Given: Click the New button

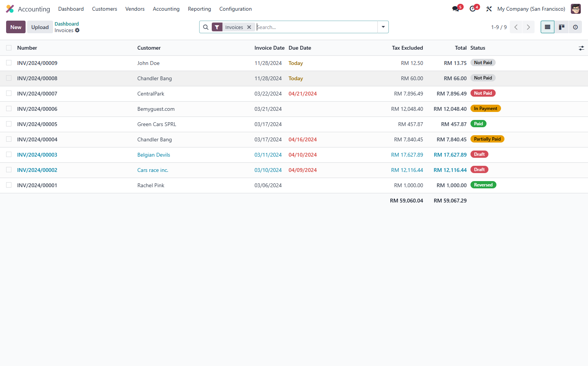Looking at the screenshot, I should [x=16, y=27].
